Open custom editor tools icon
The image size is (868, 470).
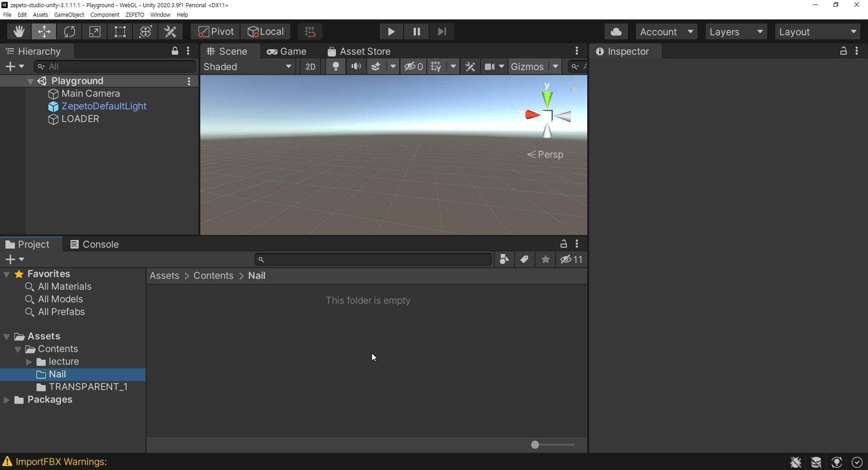pyautogui.click(x=170, y=32)
